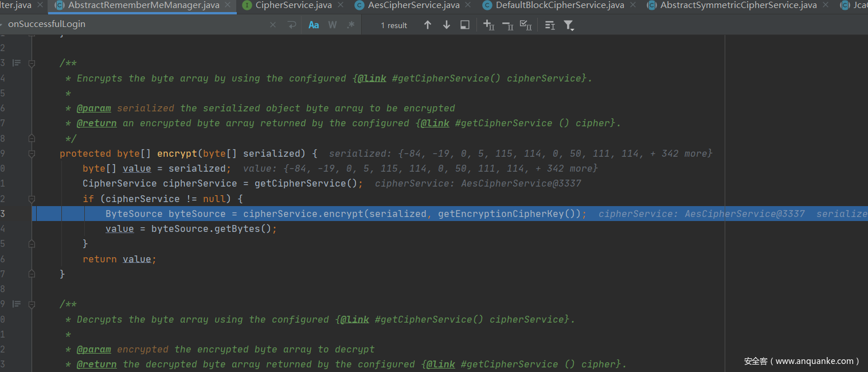The image size is (868, 372).
Task: Close the AbstractRememberMeManager.java tab
Action: pos(229,5)
